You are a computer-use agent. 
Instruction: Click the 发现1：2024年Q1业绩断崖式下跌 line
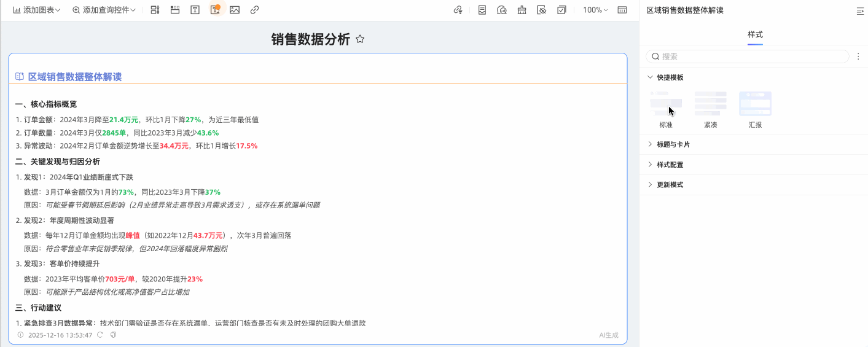pos(78,177)
